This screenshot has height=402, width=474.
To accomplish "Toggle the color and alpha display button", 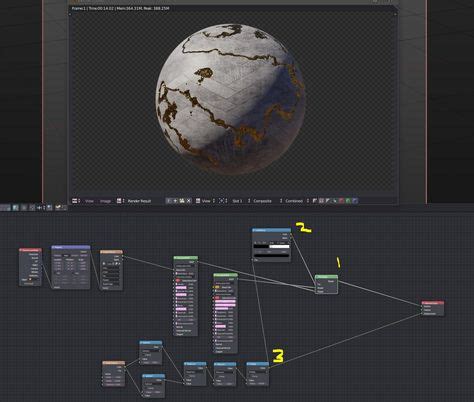I will [x=321, y=201].
